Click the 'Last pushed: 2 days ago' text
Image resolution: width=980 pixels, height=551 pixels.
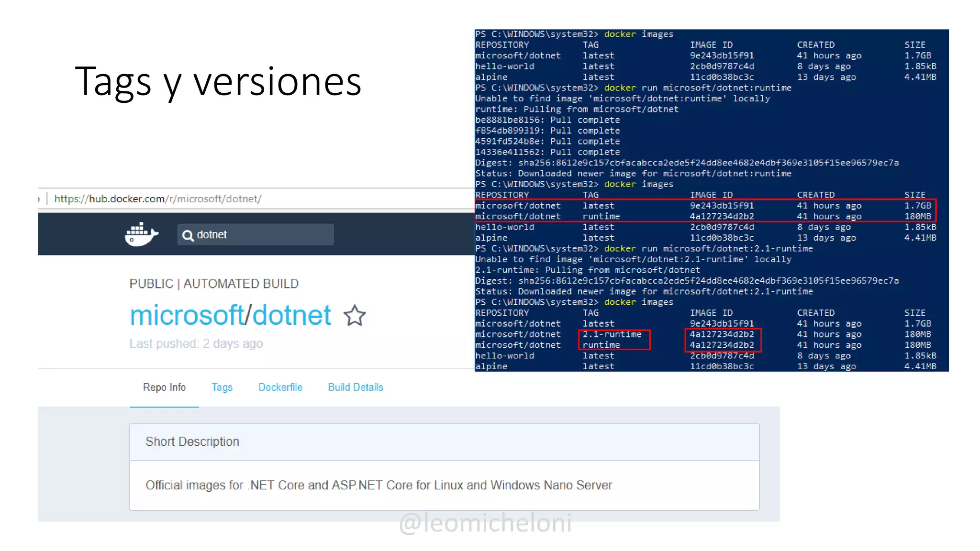pyautogui.click(x=196, y=343)
